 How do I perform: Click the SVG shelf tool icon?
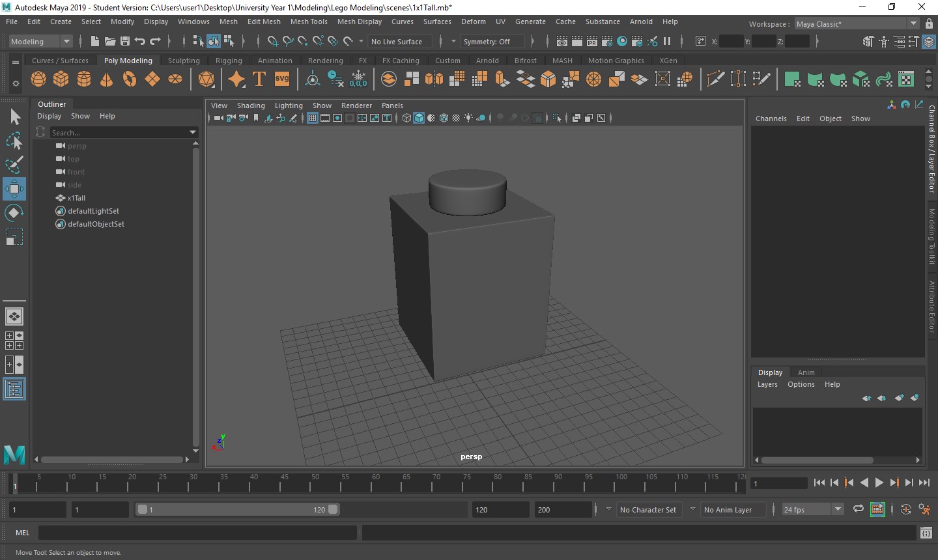pyautogui.click(x=282, y=79)
